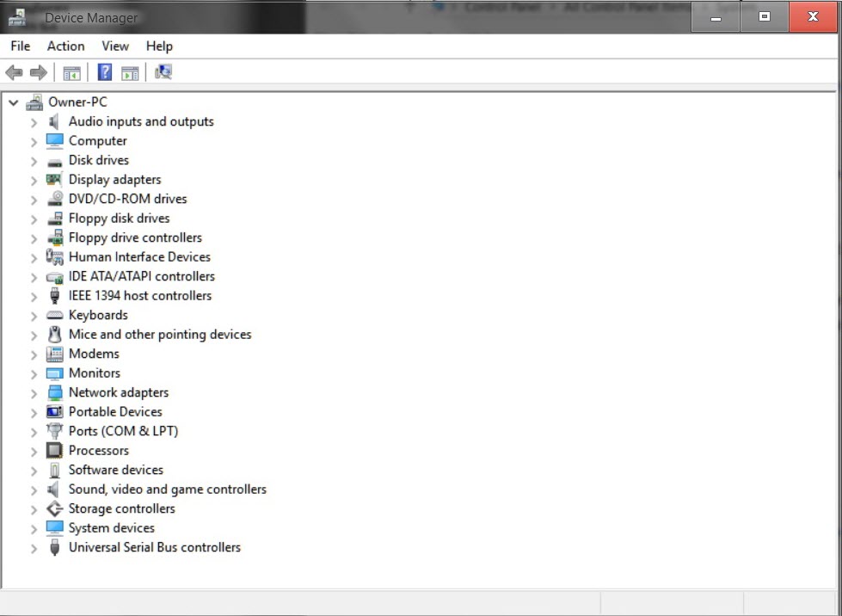Click the Processors chip icon

(54, 450)
